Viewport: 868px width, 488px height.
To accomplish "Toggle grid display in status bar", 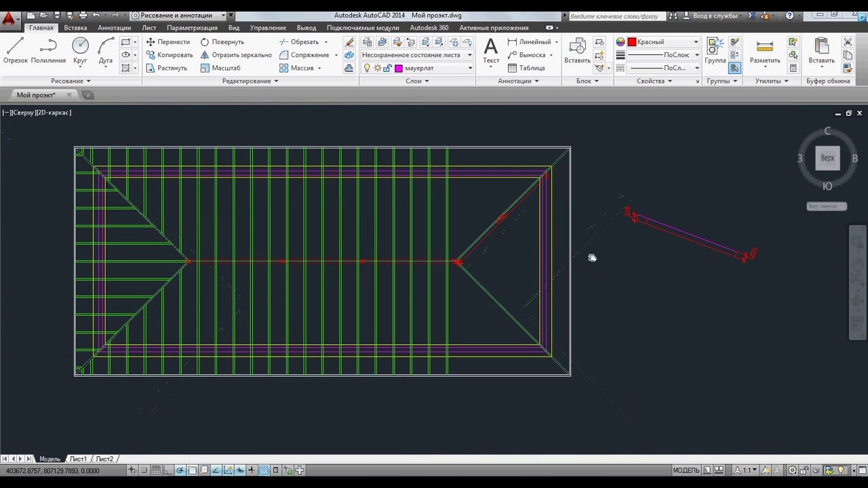I will point(156,470).
